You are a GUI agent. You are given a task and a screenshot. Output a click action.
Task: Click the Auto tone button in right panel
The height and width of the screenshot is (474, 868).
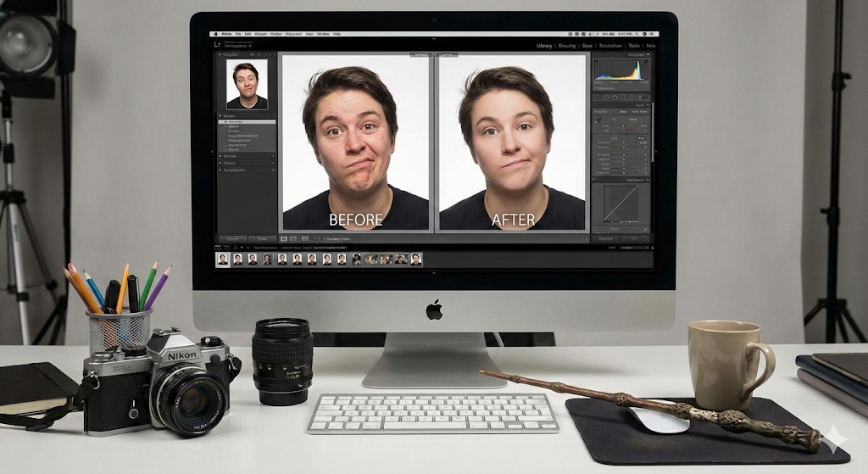point(641,138)
